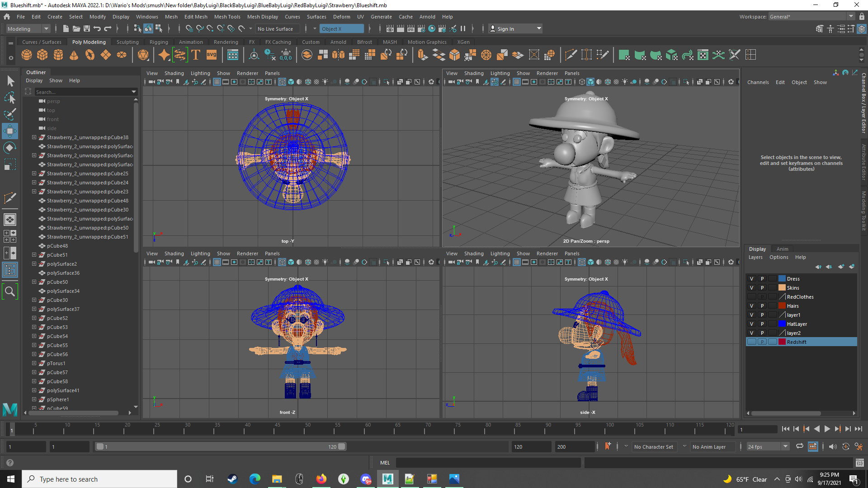Toggle visibility of Dress layer

(x=752, y=279)
